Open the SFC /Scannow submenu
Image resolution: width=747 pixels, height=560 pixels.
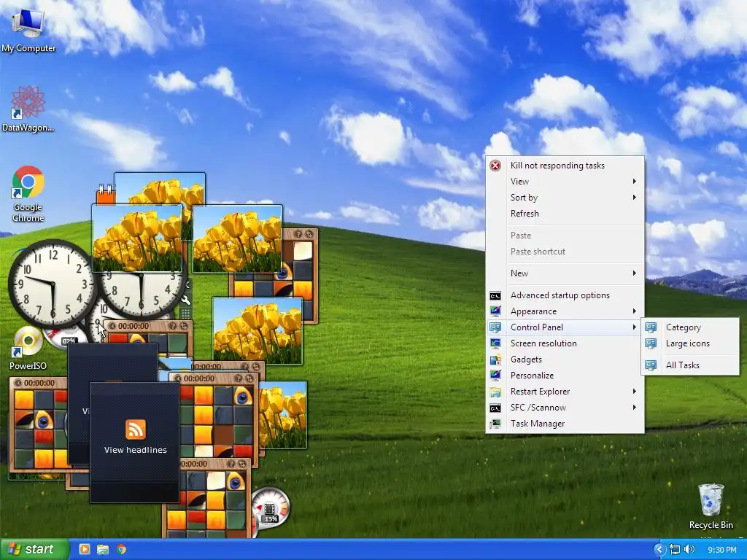565,408
